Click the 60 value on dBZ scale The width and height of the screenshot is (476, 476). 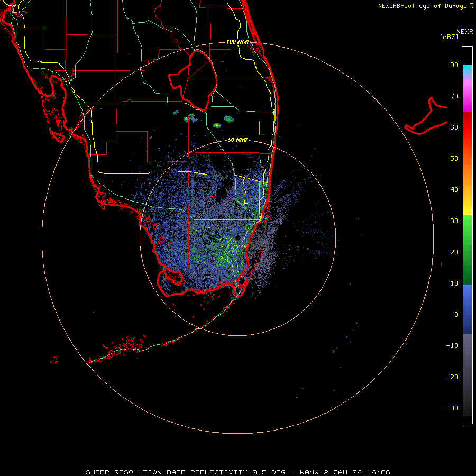[454, 127]
